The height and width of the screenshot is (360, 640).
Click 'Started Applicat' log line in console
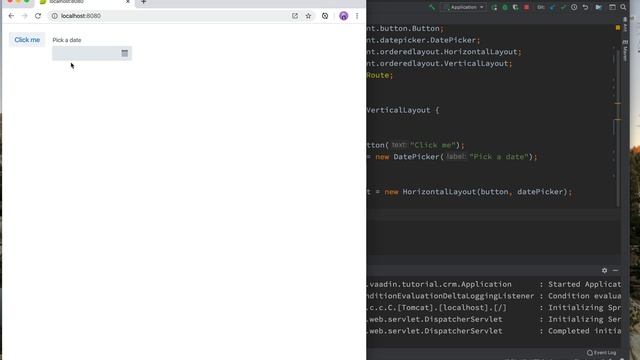584,284
